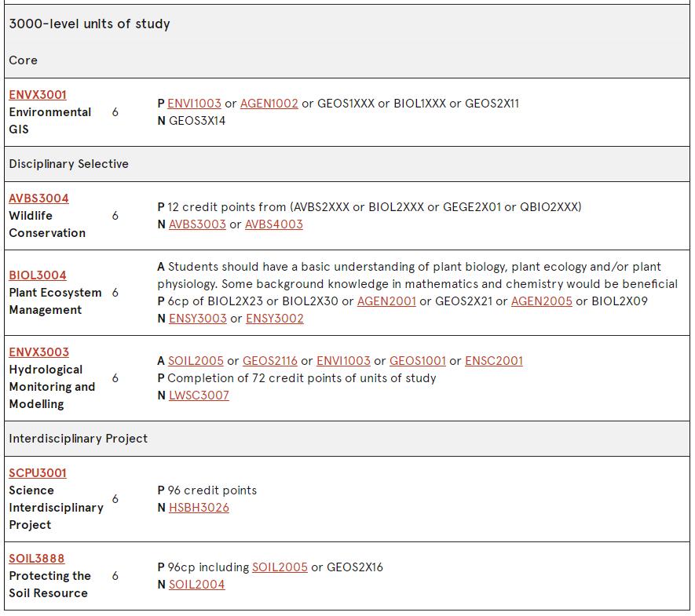The height and width of the screenshot is (616, 695).
Task: Click the ENSC2001 assumed knowledge link
Action: [x=494, y=361]
